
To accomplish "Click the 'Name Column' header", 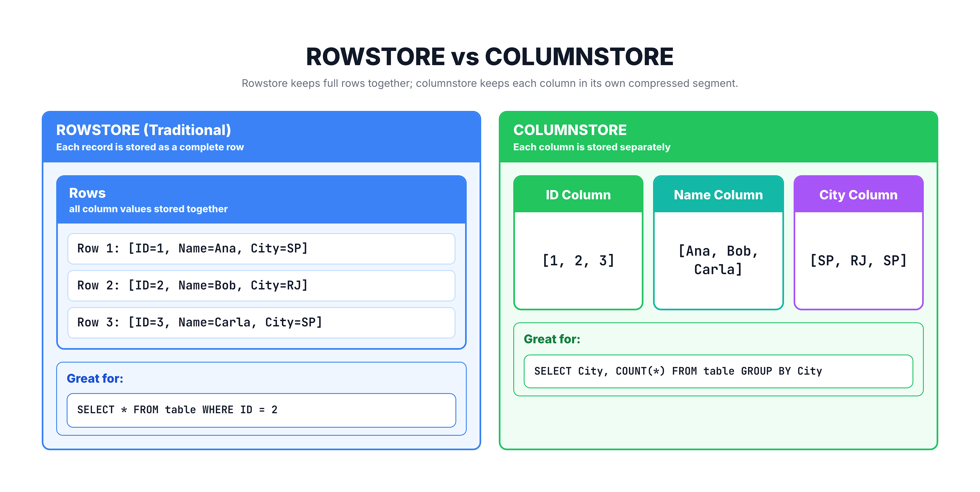I will tap(718, 195).
